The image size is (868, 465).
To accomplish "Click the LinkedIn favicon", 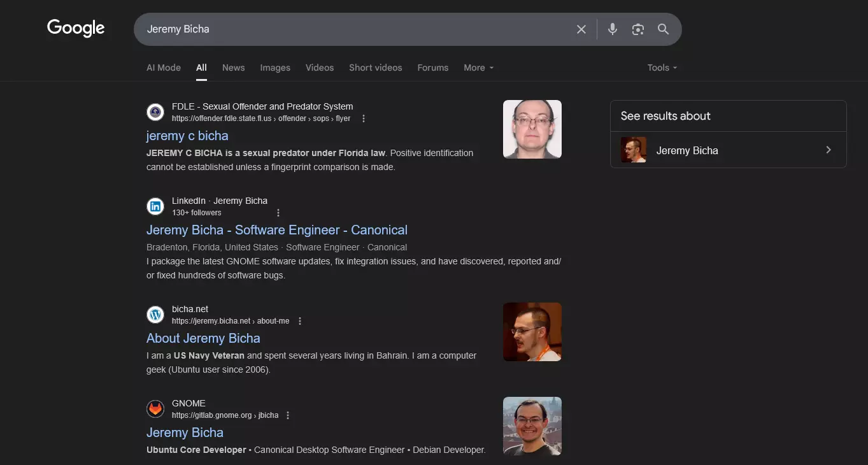I will pyautogui.click(x=155, y=206).
